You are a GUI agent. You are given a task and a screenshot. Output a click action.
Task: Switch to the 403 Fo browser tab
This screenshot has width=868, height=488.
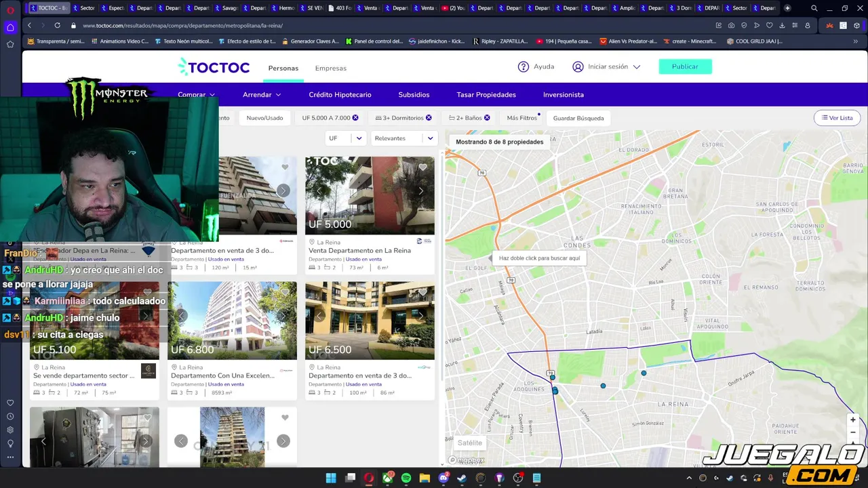point(340,8)
